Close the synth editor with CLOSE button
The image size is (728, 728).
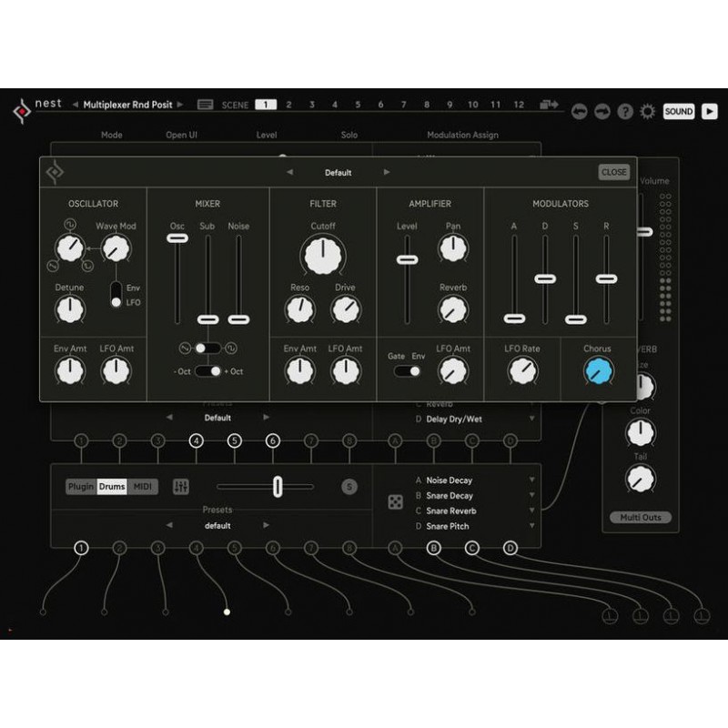coord(614,172)
